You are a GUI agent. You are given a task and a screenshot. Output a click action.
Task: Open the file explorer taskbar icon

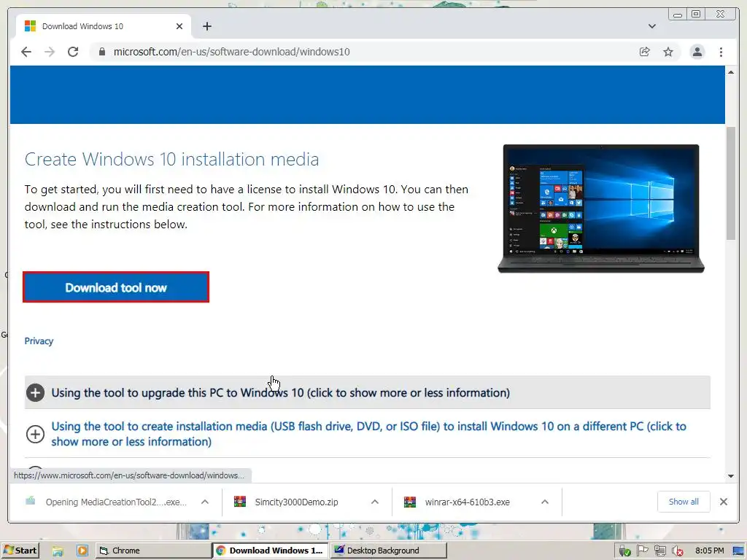tap(58, 551)
